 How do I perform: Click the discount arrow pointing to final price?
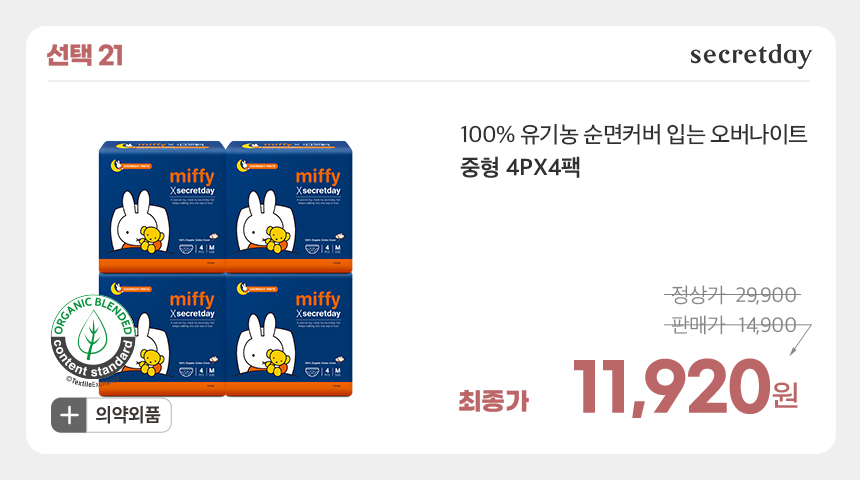point(801,340)
